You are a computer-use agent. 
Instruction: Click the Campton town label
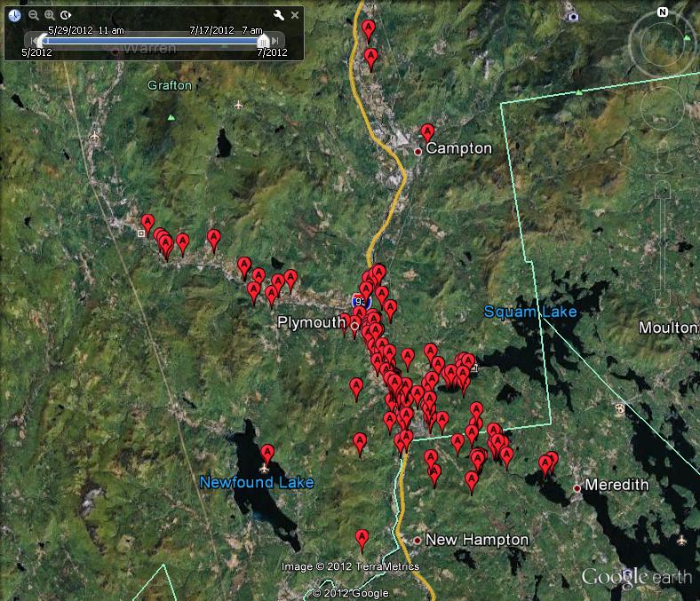[x=459, y=148]
